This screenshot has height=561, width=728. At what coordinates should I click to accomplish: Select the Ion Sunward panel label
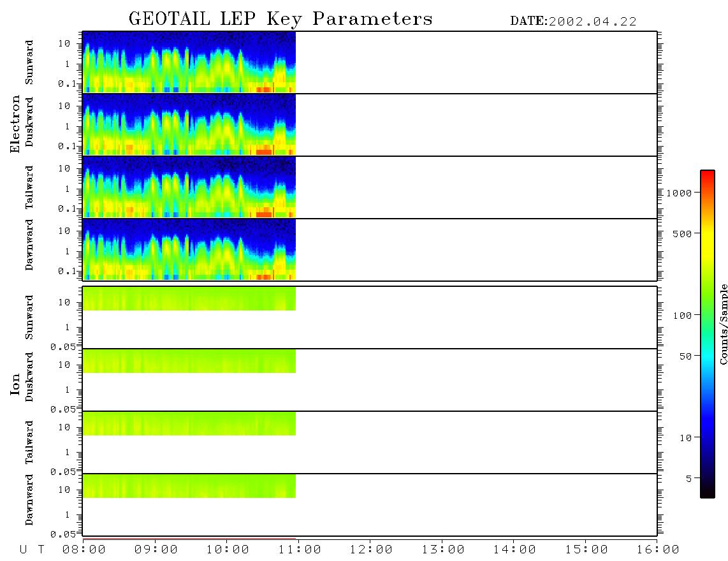tap(29, 317)
